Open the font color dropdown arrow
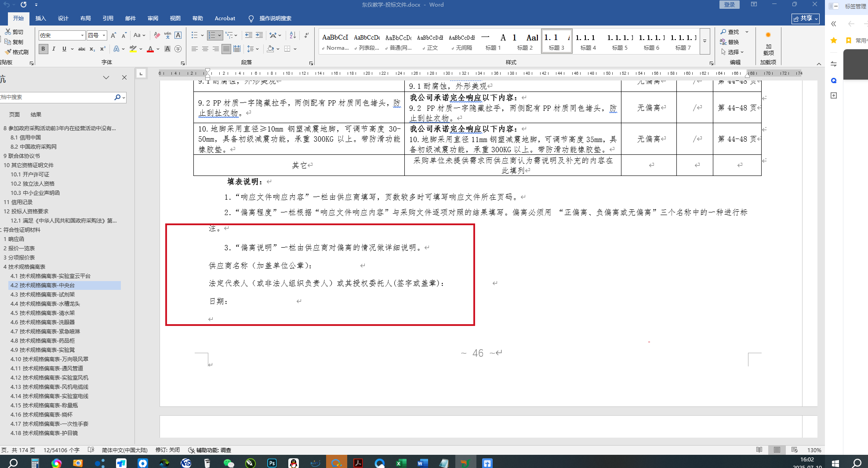Viewport: 868px width, 468px height. coord(158,49)
